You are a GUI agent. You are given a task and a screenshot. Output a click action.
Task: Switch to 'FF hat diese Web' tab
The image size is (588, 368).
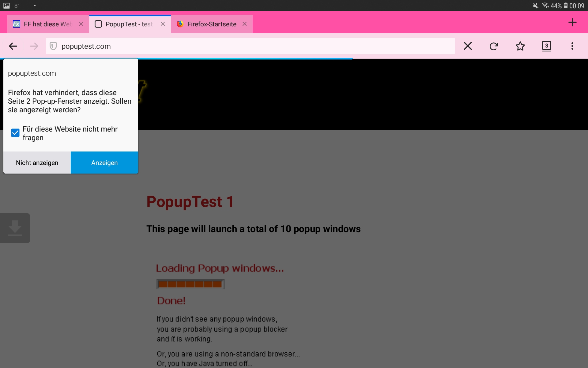(47, 24)
